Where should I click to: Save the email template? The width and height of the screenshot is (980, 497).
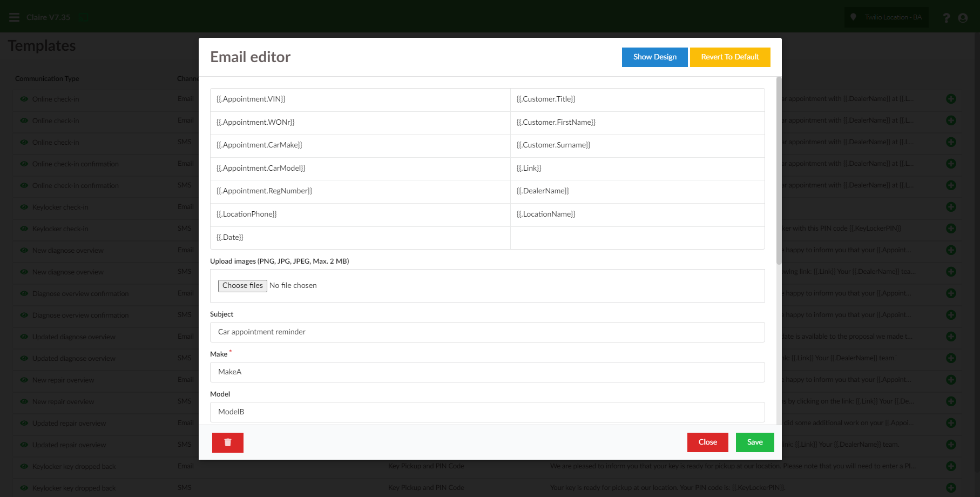click(754, 442)
